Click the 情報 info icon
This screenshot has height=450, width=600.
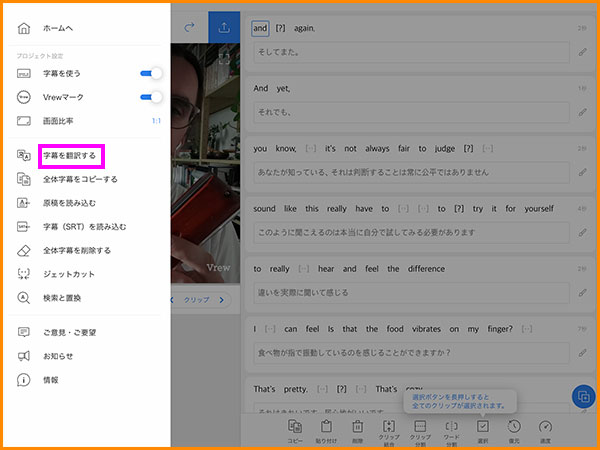[24, 380]
